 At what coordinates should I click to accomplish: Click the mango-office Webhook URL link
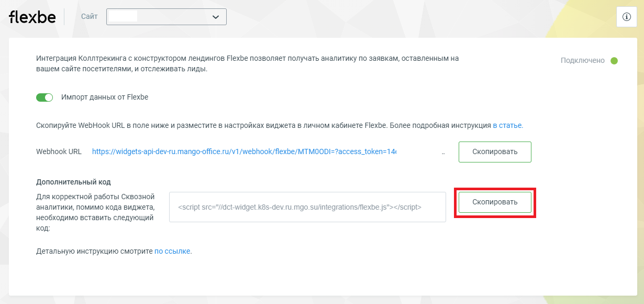(245, 152)
